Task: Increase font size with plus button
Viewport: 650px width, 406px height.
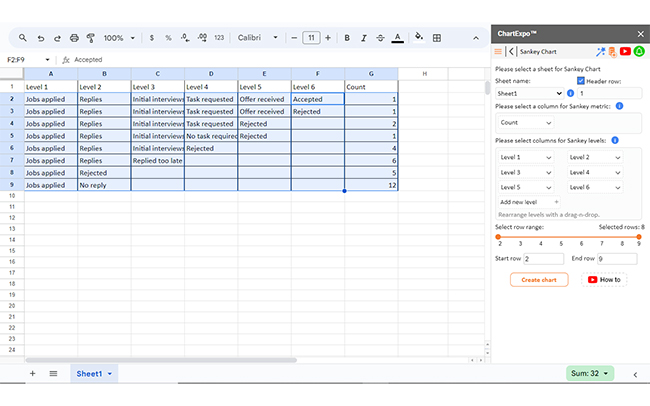Action: tap(328, 38)
